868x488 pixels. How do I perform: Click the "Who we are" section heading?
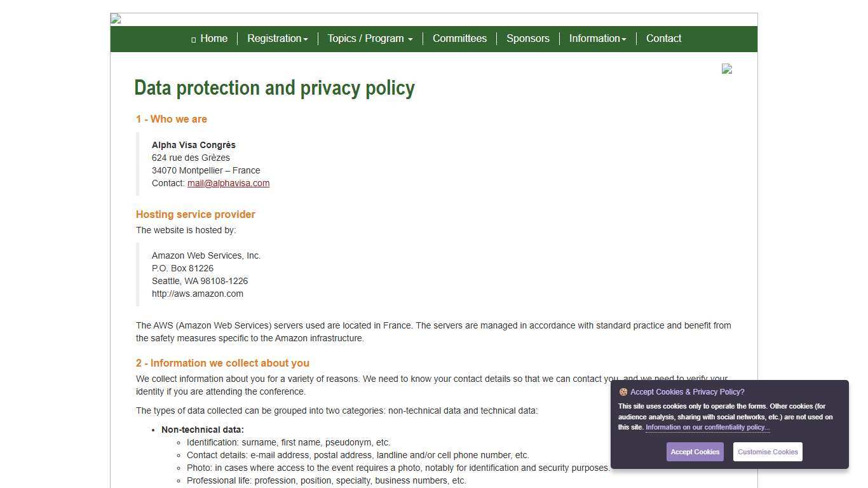click(x=172, y=119)
